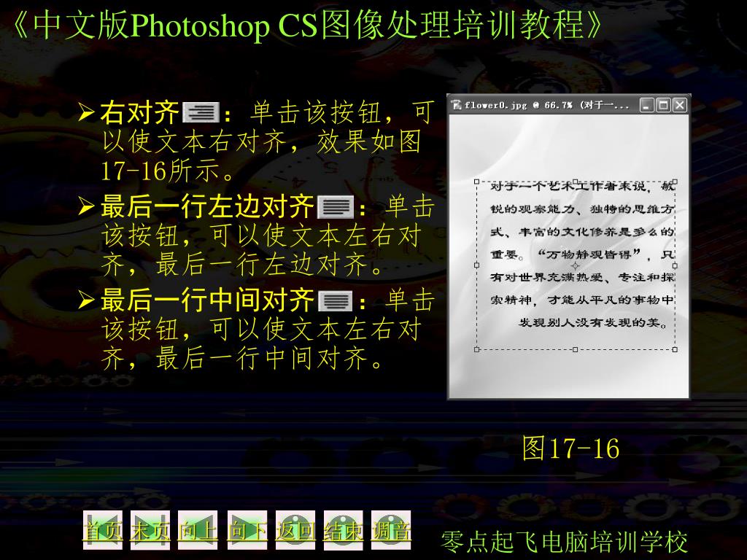The width and height of the screenshot is (747, 560).
Task: Go to 末页 last page button
Action: (x=150, y=530)
